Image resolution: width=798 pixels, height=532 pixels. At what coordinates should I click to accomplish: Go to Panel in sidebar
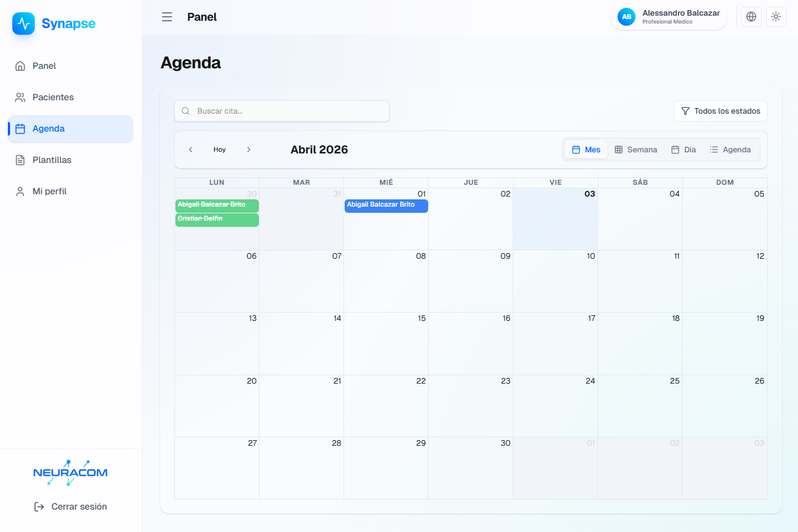click(x=44, y=66)
